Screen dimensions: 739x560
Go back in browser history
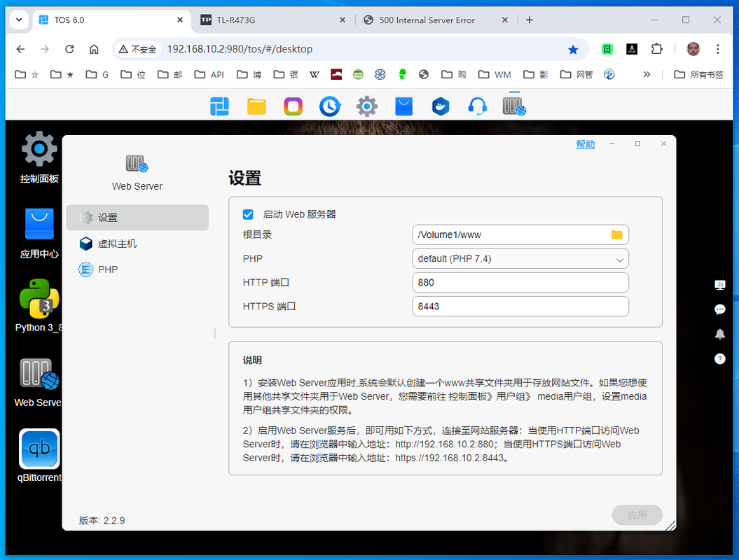click(20, 49)
